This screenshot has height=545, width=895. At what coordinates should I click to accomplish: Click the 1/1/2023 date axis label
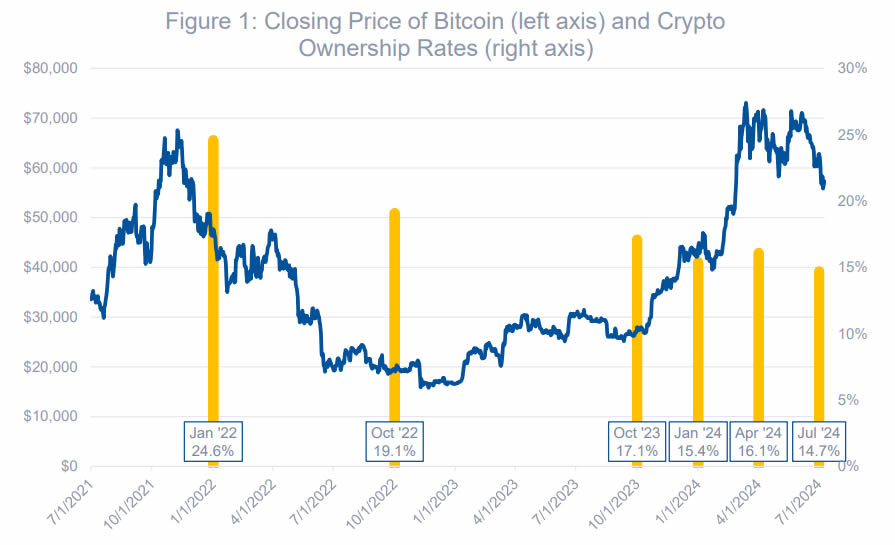(x=434, y=500)
